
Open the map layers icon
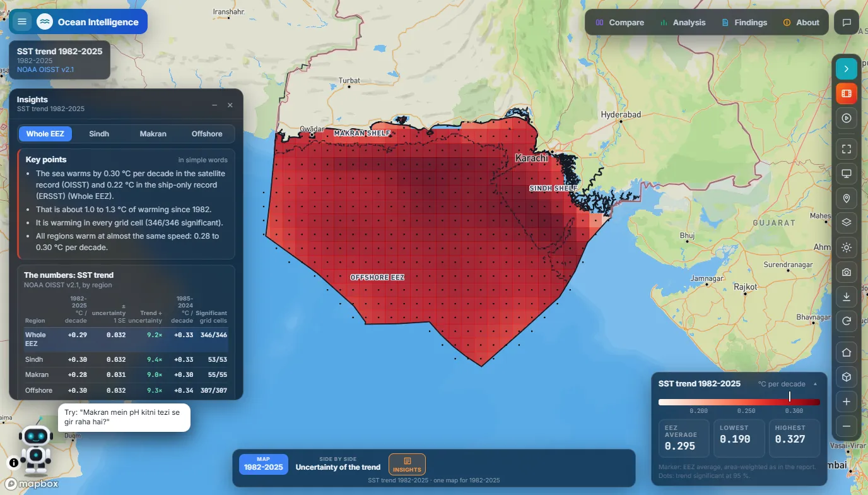tap(847, 222)
